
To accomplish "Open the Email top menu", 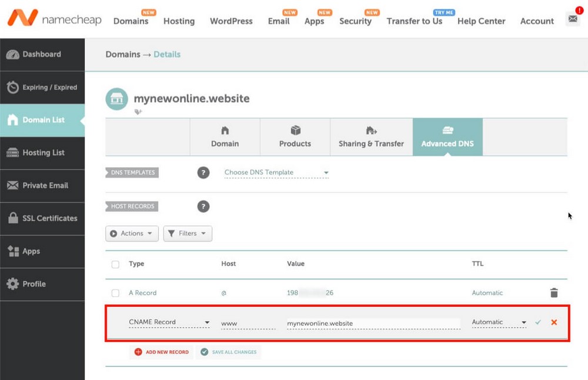I will tap(279, 21).
